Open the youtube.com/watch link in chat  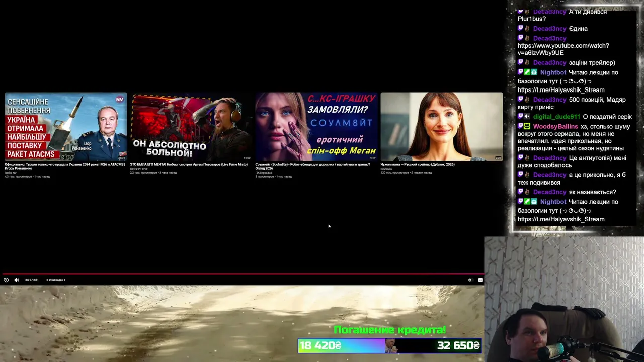coord(563,49)
